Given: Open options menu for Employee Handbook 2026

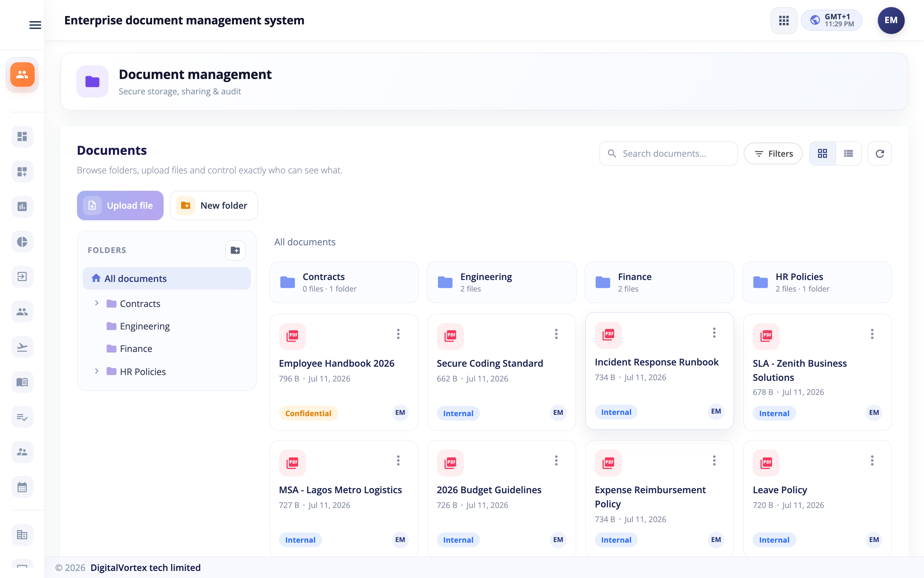Looking at the screenshot, I should coord(398,334).
